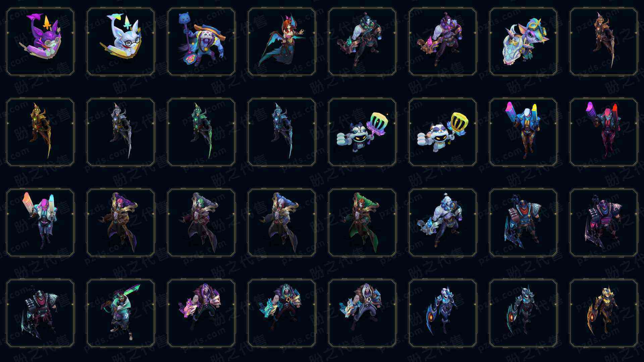The width and height of the screenshot is (644, 362).
Task: Select the purple-gauntlet hooded fighter skin
Action: (x=201, y=313)
